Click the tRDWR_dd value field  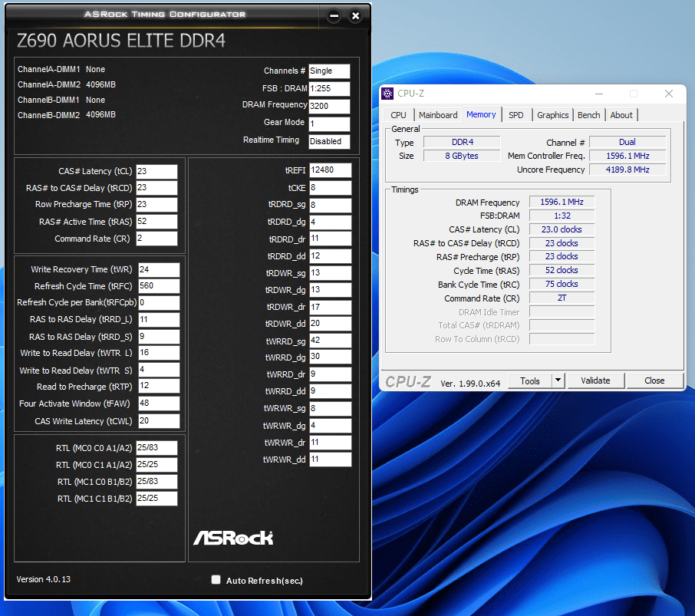[330, 324]
